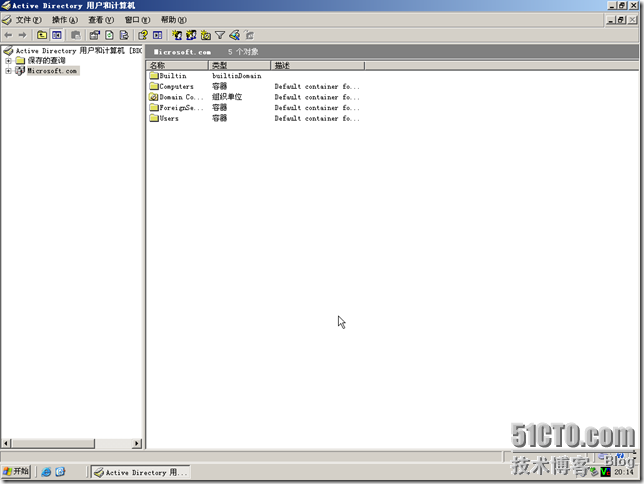This screenshot has height=484, width=644.
Task: Open Help via the question mark icon
Action: (143, 35)
